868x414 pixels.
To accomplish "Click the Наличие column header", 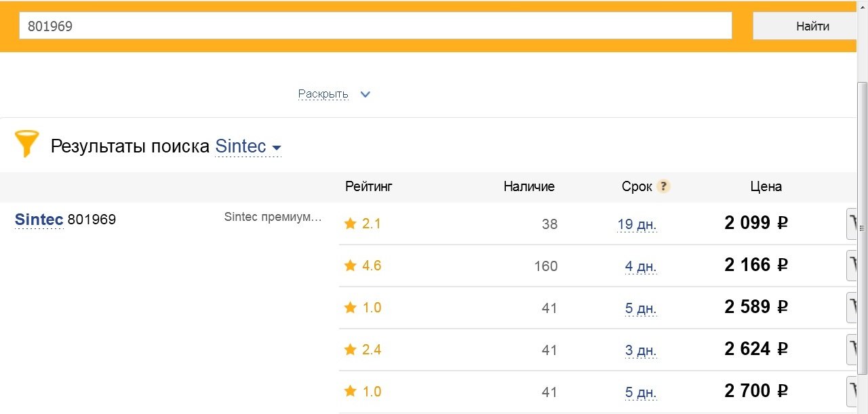I will pos(529,186).
